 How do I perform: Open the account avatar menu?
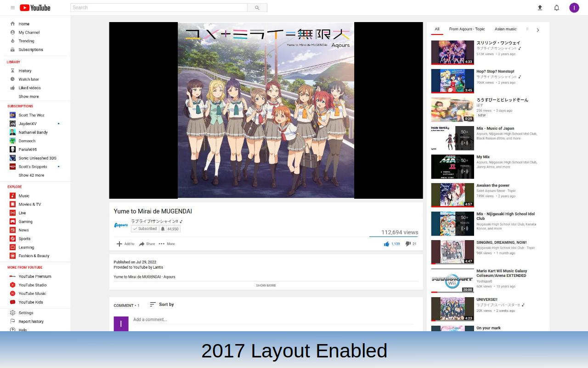pos(574,7)
